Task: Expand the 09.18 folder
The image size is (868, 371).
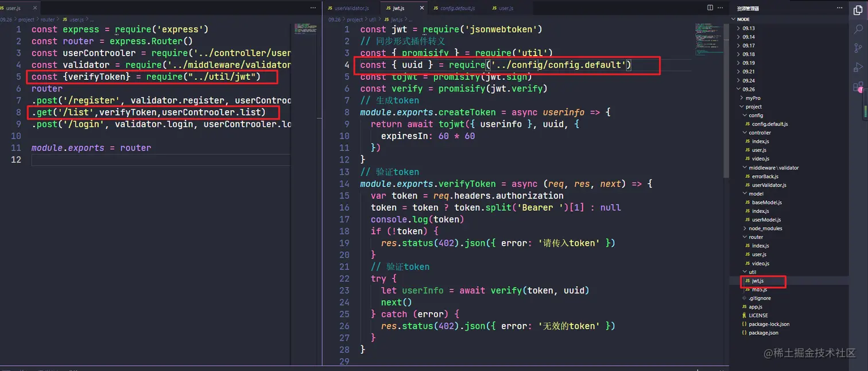Action: [748, 54]
